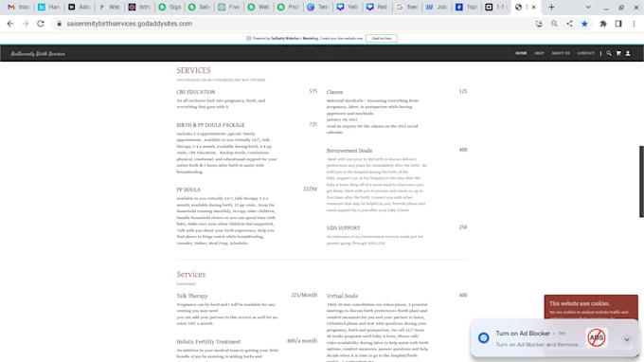Switch to the 1-1 tab
The image size is (644, 362).
[x=495, y=7]
